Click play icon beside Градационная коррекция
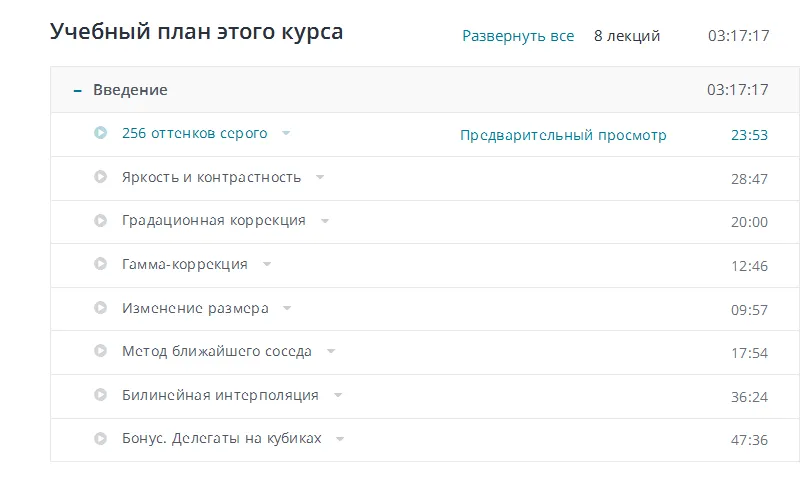 click(x=100, y=220)
